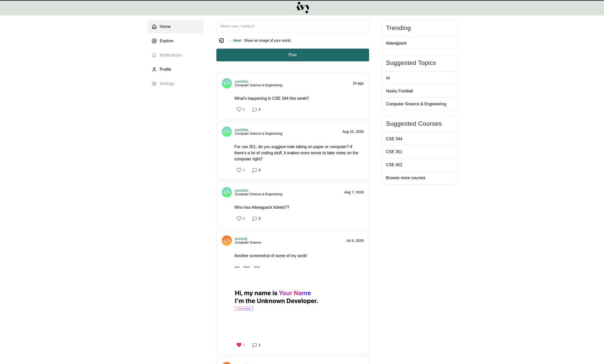Image resolution: width=604 pixels, height=364 pixels.
Task: Click the yoshiko_ avatar on the Aug 7 post
Action: (x=226, y=192)
